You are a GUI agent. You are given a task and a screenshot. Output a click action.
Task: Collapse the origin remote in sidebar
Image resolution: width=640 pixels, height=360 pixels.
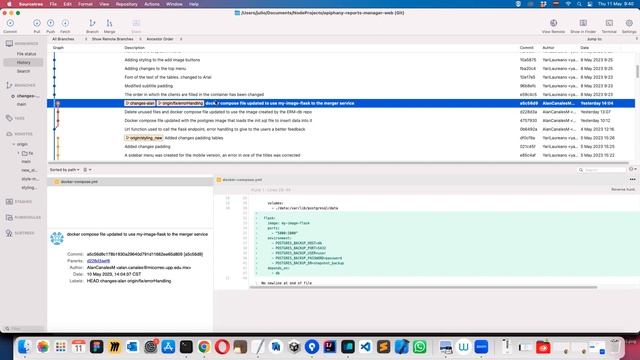tap(13, 144)
